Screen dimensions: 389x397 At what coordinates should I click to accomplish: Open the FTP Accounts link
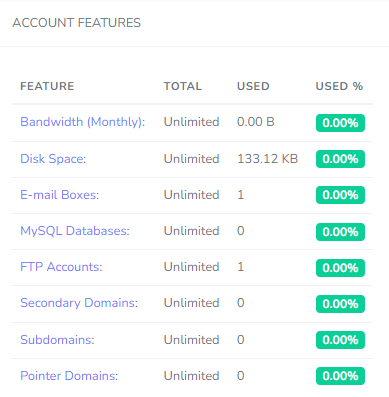[61, 267]
